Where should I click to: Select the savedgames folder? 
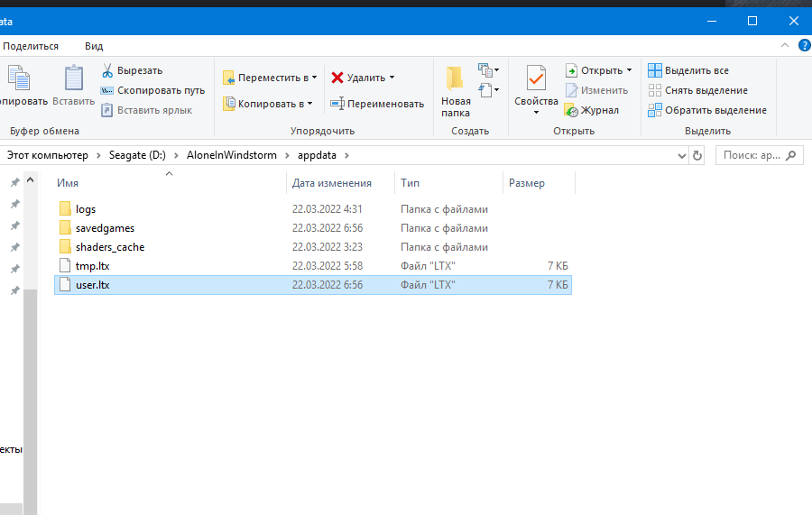[105, 228]
